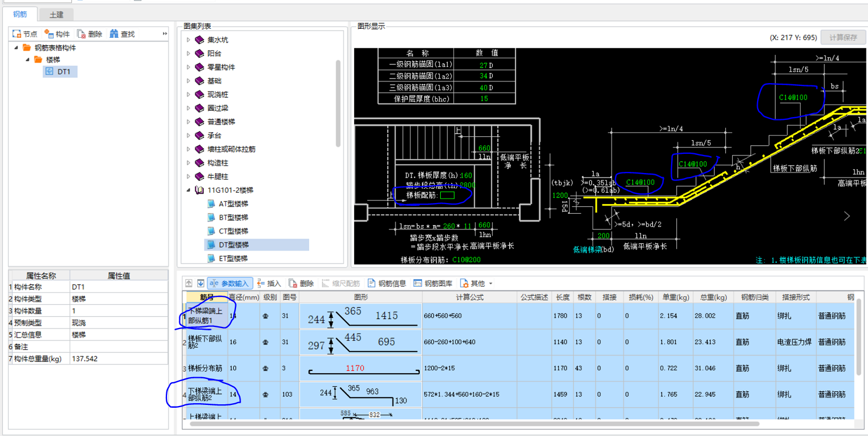This screenshot has height=436, width=868.
Task: Click the 保护层厚度 value 15
Action: [x=484, y=98]
